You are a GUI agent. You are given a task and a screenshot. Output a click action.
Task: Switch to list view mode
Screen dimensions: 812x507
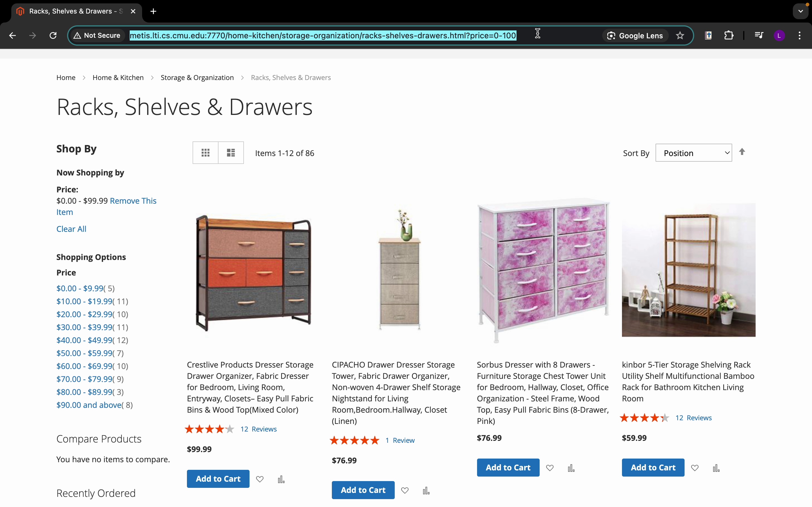coord(231,153)
